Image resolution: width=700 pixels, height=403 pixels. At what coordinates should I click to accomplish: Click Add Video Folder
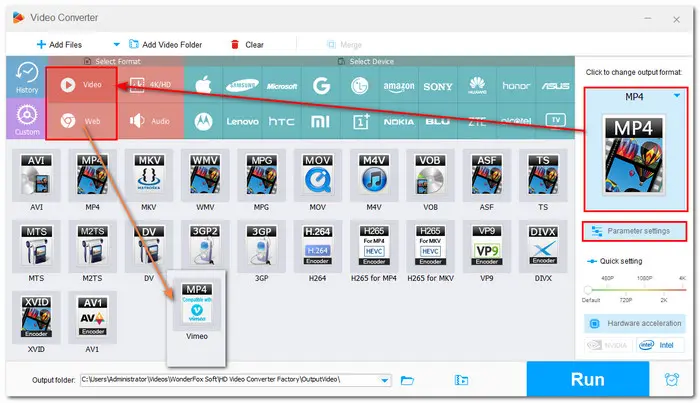pos(166,45)
